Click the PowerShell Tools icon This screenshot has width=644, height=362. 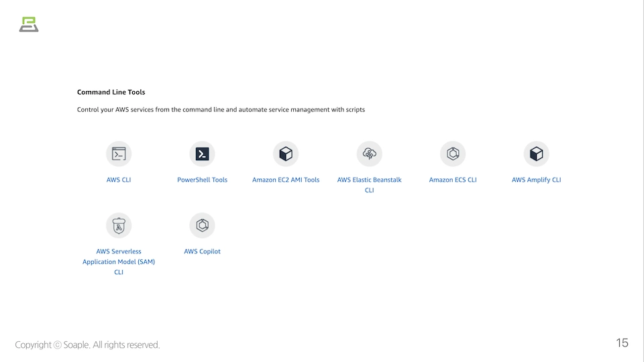(x=202, y=154)
